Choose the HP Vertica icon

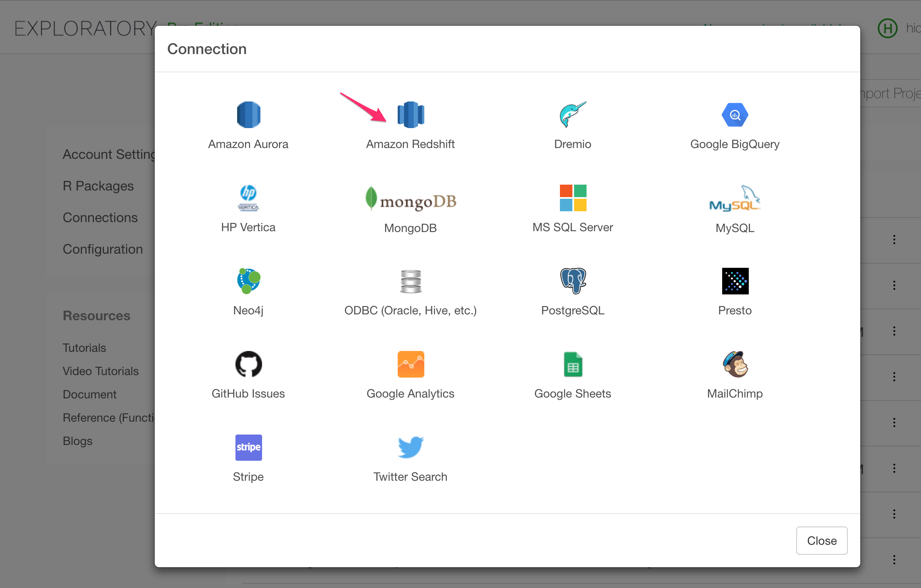pos(248,198)
